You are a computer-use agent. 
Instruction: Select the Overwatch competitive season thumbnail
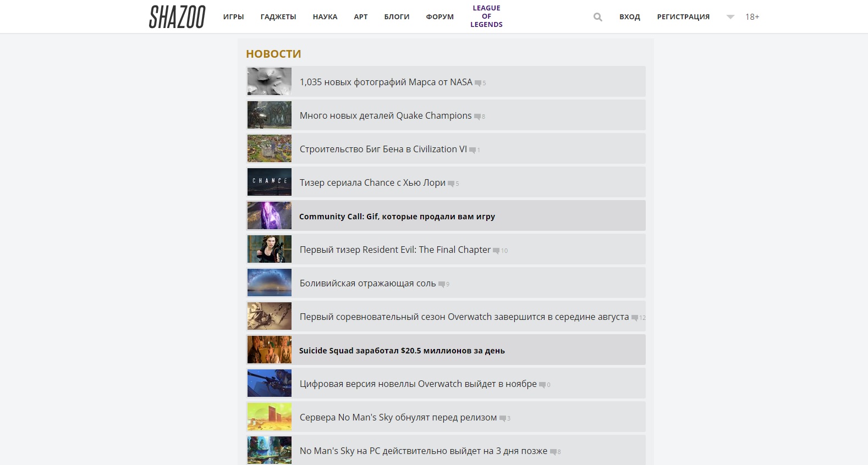270,316
